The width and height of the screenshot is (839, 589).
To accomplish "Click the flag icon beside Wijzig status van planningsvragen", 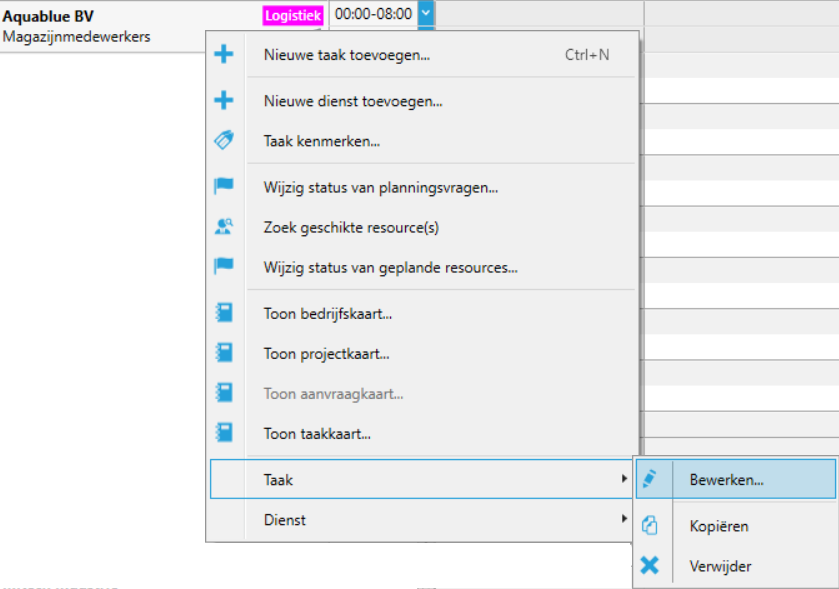I will click(224, 187).
